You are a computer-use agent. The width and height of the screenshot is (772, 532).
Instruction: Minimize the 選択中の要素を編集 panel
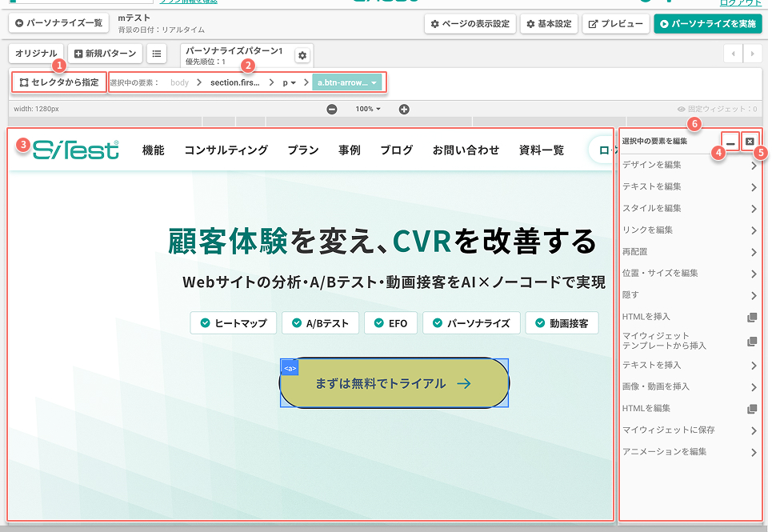(x=730, y=142)
